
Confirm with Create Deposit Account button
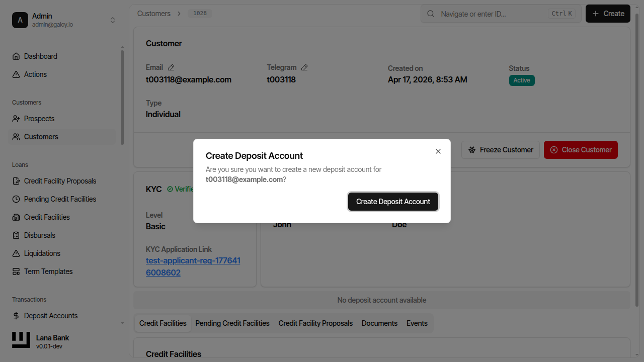(x=393, y=201)
